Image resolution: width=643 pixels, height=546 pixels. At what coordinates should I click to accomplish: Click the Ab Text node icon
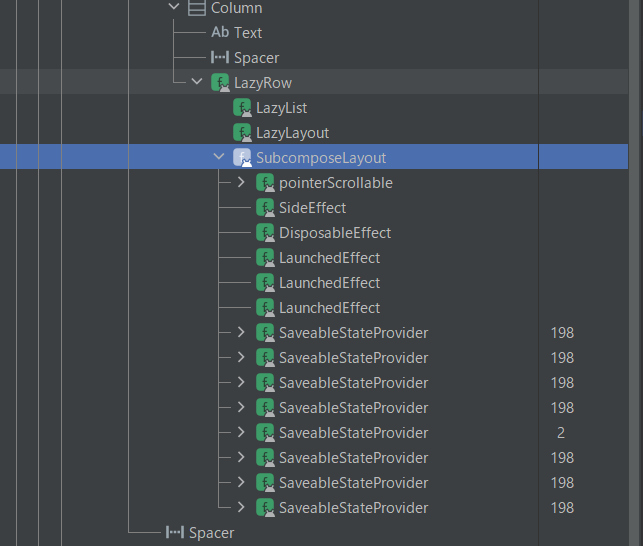[x=220, y=32]
